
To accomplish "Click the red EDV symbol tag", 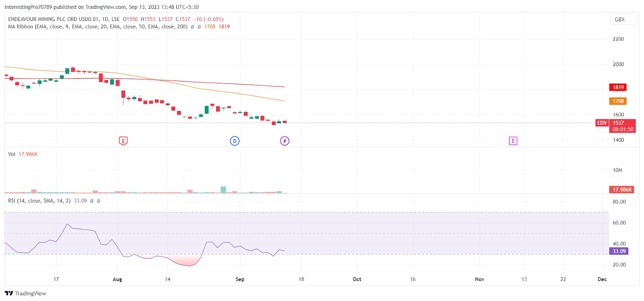I will (x=602, y=123).
